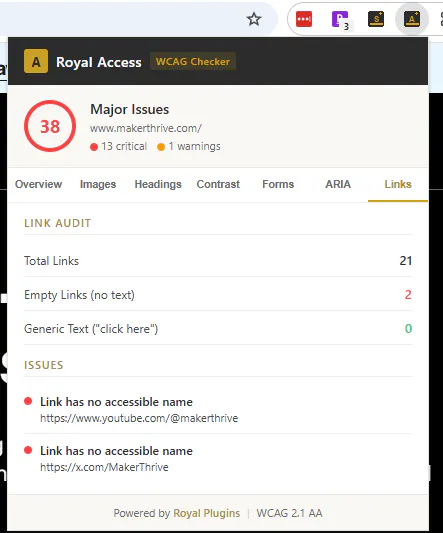This screenshot has width=443, height=533.
Task: Click the Royal Access gold A logo
Action: point(36,62)
